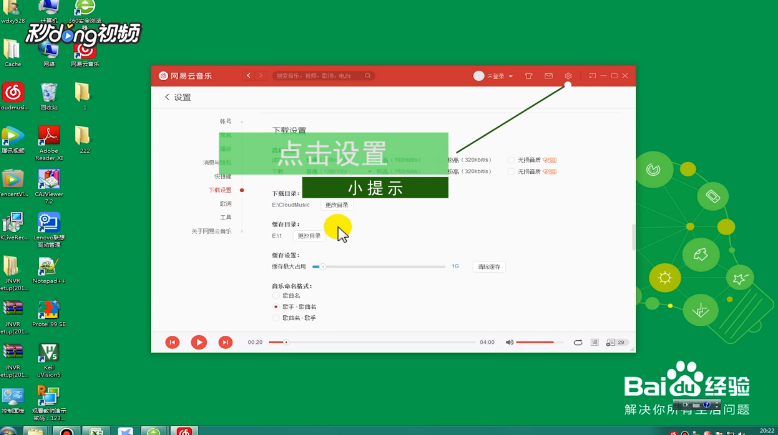This screenshot has width=778, height=435.
Task: Select the Adobe Reader XI desktop icon
Action: tap(49, 143)
